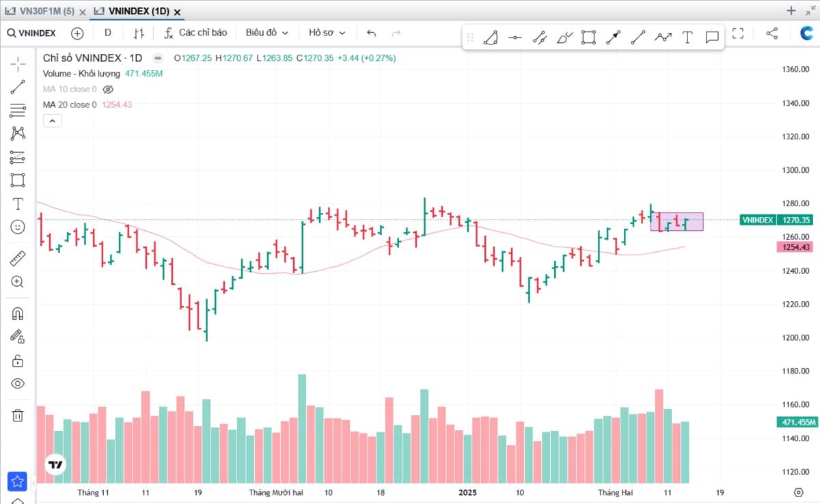
Task: Select the arrow line tool in floating toolbar
Action: 614,38
